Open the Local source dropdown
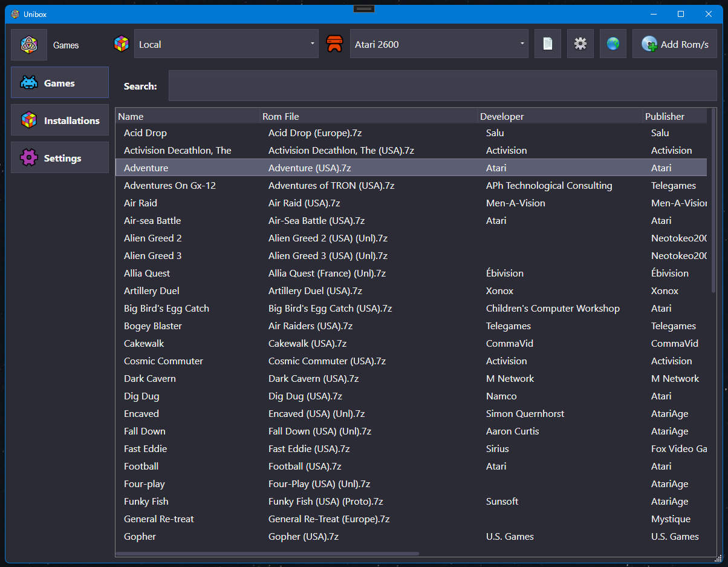Screen dimensions: 728x567 pyautogui.click(x=226, y=44)
